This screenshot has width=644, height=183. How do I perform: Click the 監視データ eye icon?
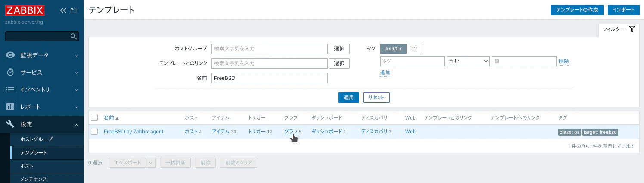(x=10, y=55)
